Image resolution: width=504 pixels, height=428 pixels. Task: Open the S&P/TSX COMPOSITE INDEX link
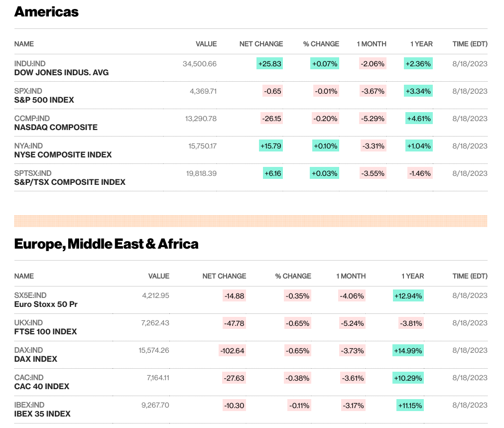pos(70,182)
